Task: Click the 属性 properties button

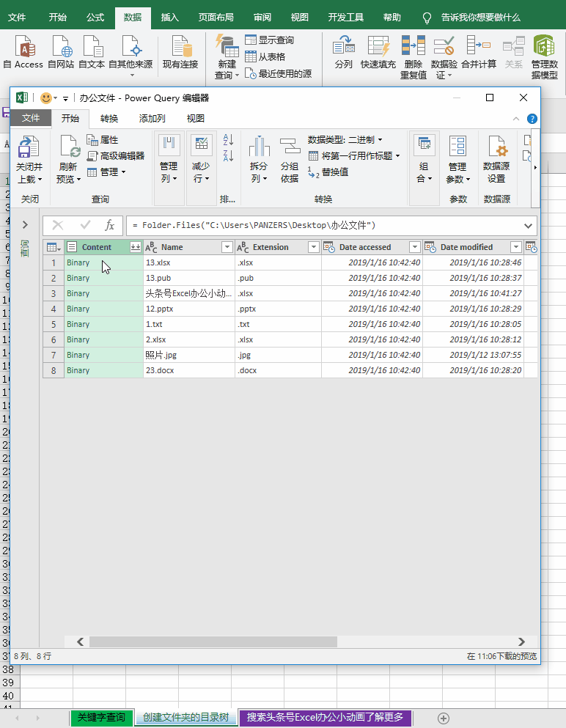Action: pyautogui.click(x=103, y=140)
